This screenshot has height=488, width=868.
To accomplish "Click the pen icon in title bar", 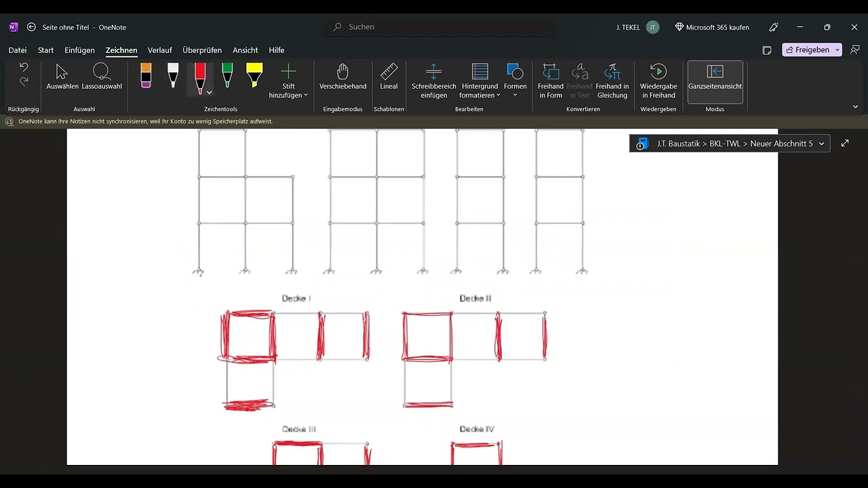I will click(x=774, y=27).
